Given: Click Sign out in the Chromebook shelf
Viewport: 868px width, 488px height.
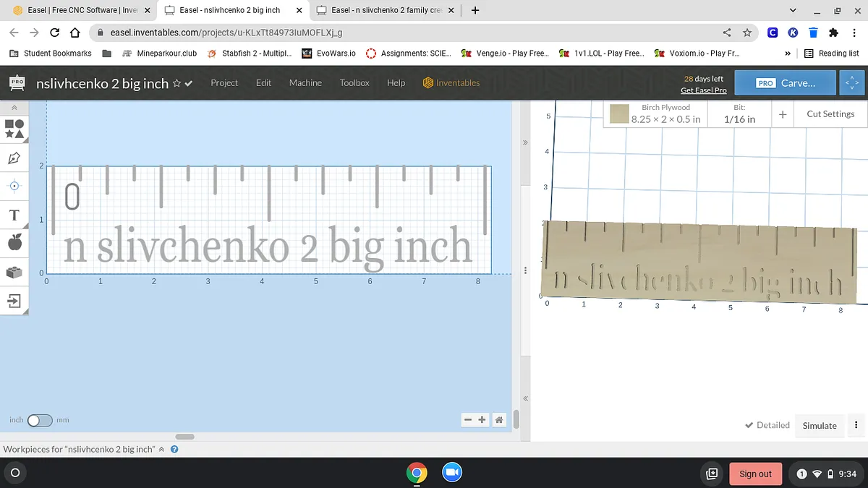Looking at the screenshot, I should pyautogui.click(x=755, y=474).
